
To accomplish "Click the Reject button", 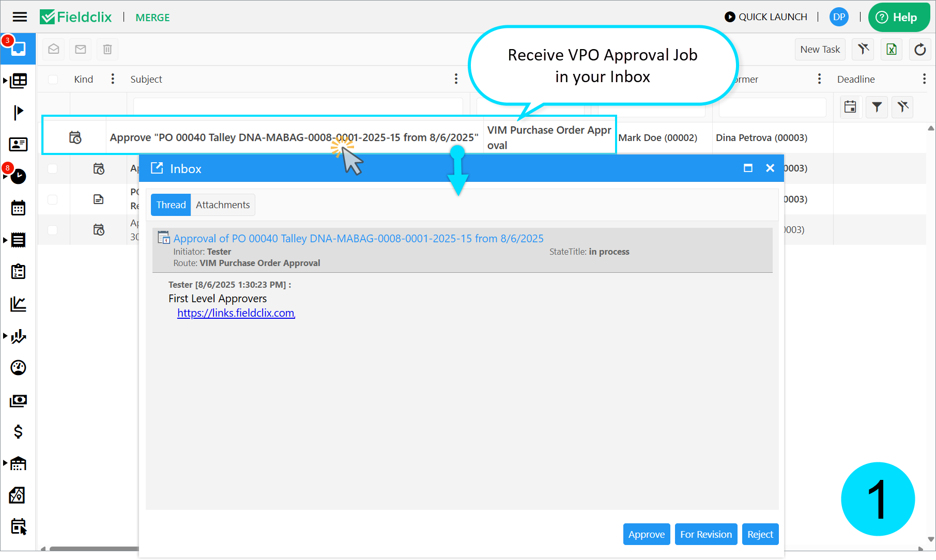I will [x=760, y=534].
